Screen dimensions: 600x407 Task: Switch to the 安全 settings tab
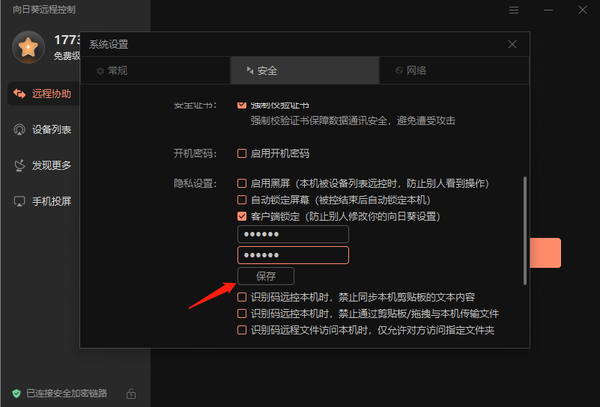pyautogui.click(x=305, y=70)
